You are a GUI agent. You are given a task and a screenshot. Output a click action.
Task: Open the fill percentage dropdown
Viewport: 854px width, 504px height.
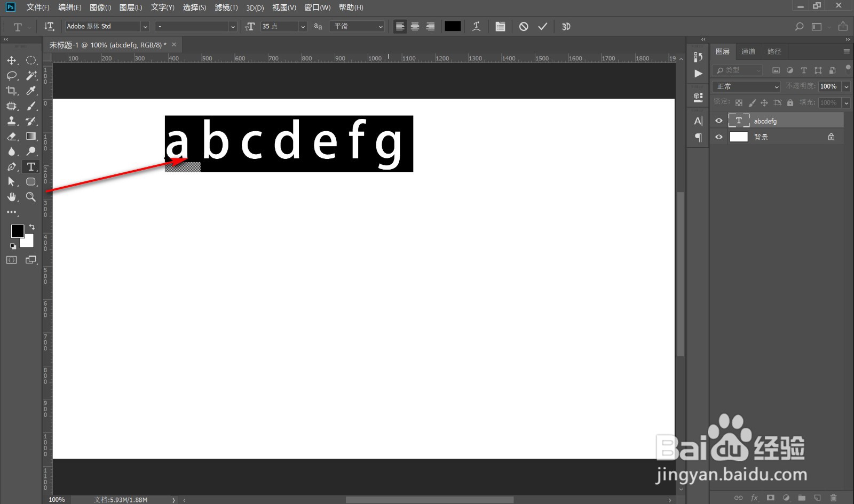(846, 102)
